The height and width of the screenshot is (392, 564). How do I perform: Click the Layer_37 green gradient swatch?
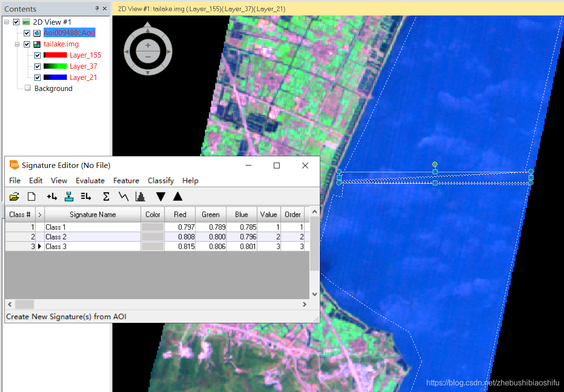(x=55, y=66)
